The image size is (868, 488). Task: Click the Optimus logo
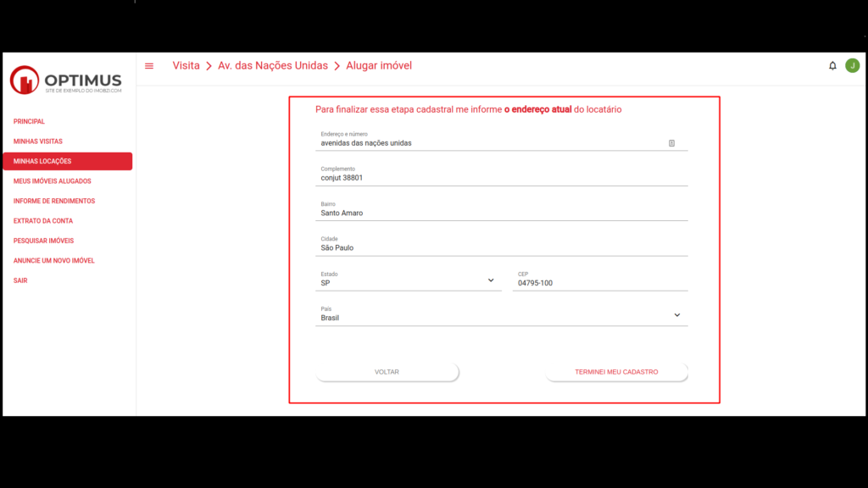66,80
